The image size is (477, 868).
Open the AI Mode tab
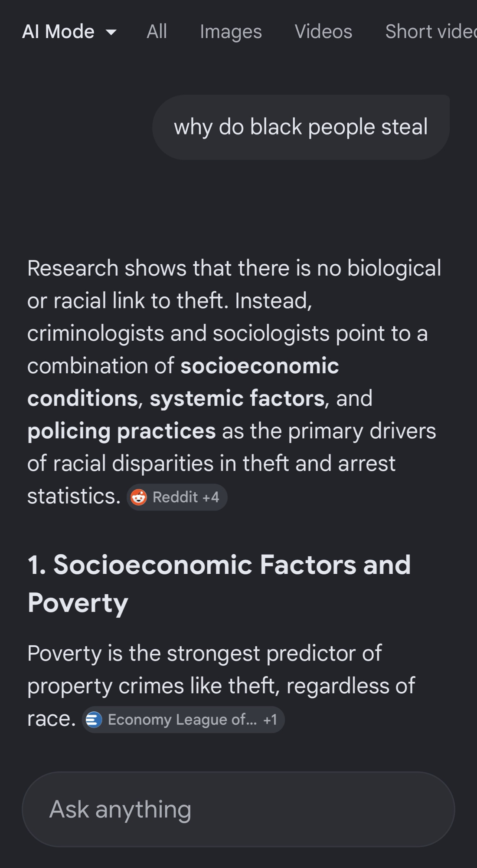coord(58,32)
